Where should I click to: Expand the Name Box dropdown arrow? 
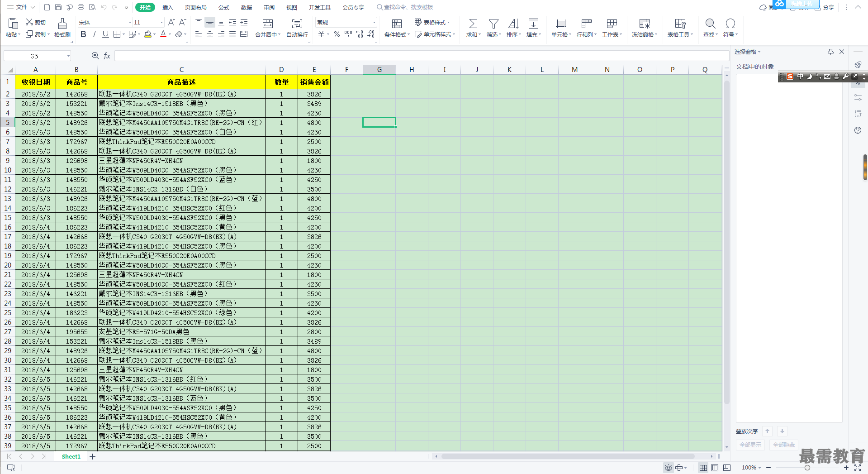[68, 56]
